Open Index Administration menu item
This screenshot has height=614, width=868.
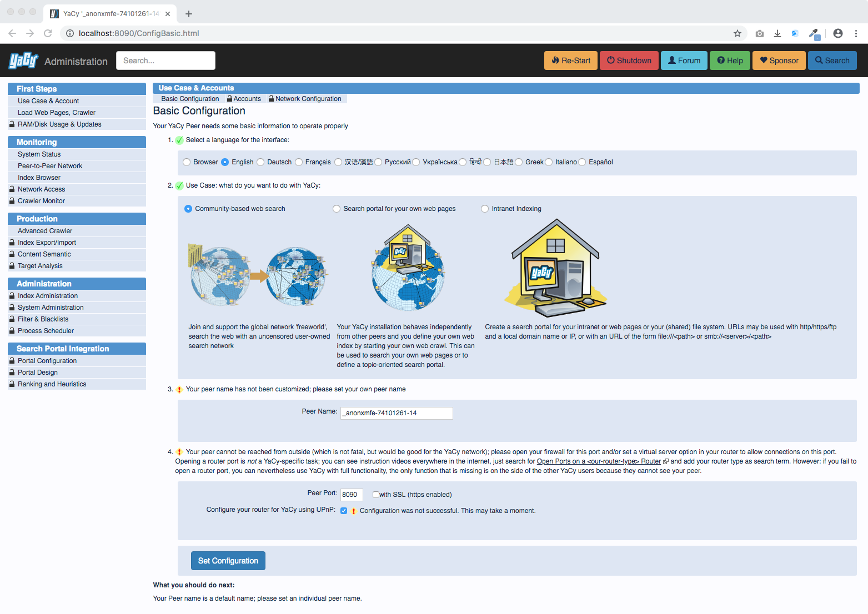[x=77, y=296]
